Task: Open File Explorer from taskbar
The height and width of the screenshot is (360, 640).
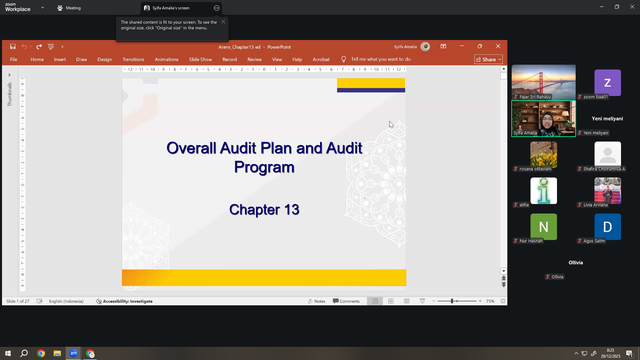Action: 57,353
